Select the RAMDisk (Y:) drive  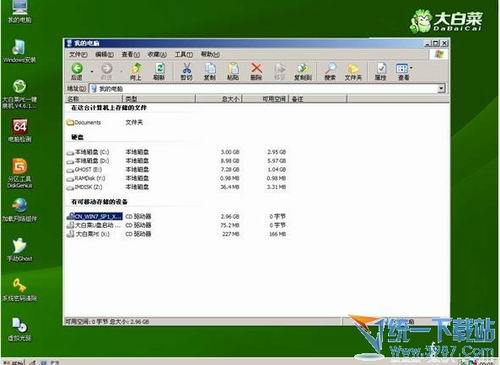86,179
